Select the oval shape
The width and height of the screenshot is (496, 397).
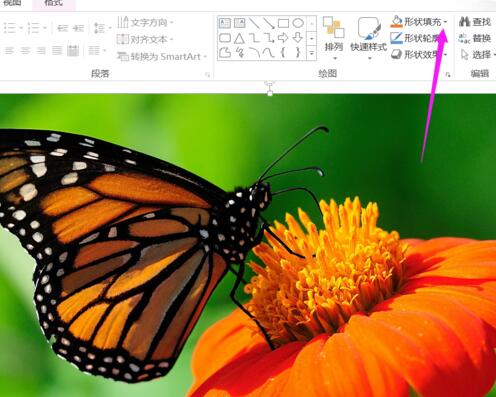(298, 23)
